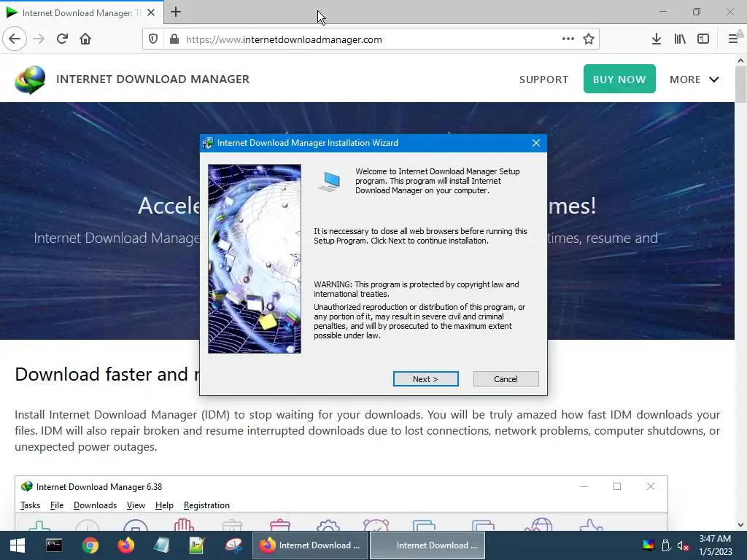Click the BUY NOW button
This screenshot has width=747, height=560.
[x=619, y=79]
